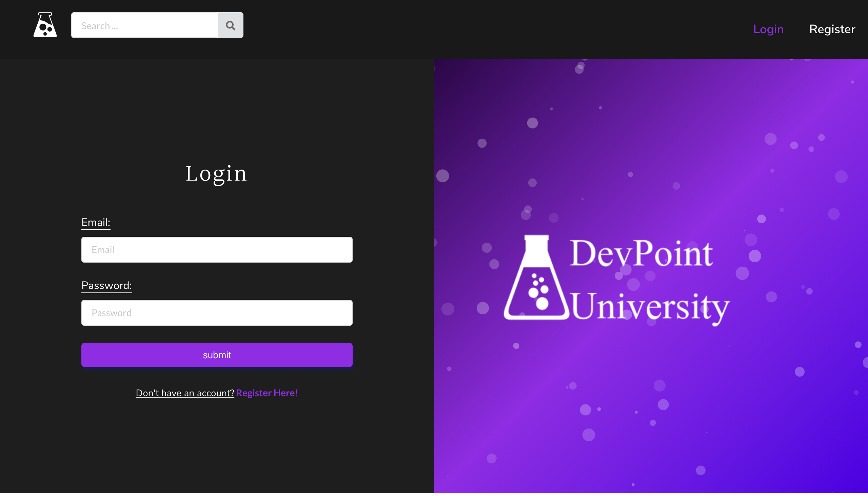Open the Login nav link
This screenshot has width=868, height=496.
pos(768,29)
